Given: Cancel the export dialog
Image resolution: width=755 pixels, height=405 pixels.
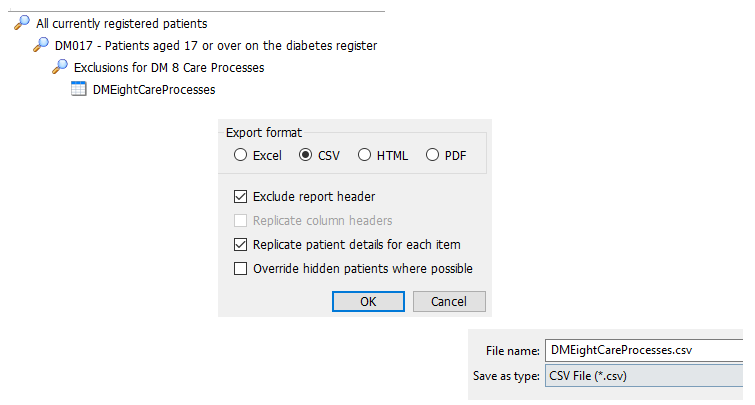Looking at the screenshot, I should pos(448,301).
